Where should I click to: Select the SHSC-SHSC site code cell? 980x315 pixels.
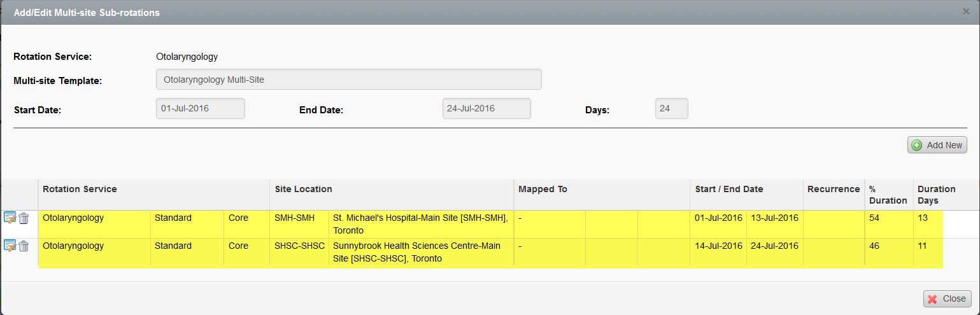pyautogui.click(x=299, y=246)
